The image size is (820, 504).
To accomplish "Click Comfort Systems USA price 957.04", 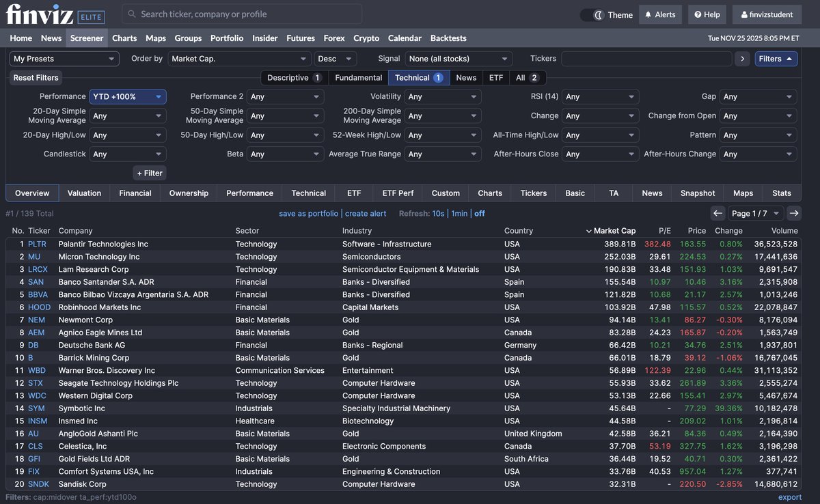I will click(693, 472).
